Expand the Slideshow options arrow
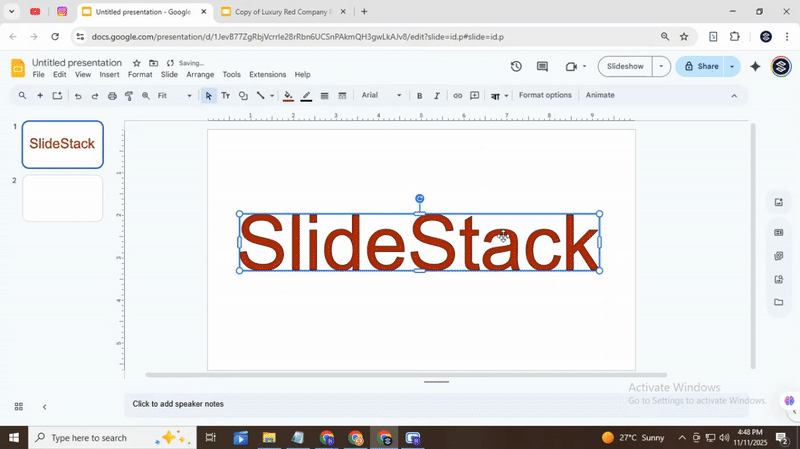The image size is (800, 449). (x=661, y=67)
